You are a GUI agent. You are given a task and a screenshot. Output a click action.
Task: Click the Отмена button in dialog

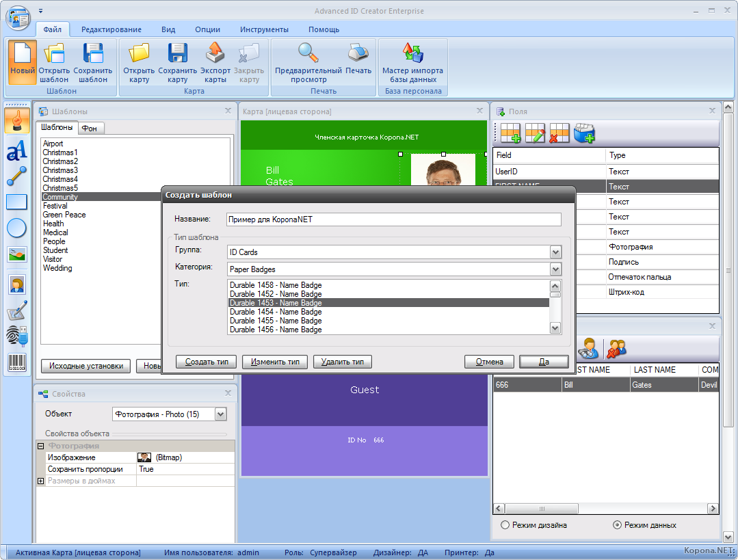(489, 362)
